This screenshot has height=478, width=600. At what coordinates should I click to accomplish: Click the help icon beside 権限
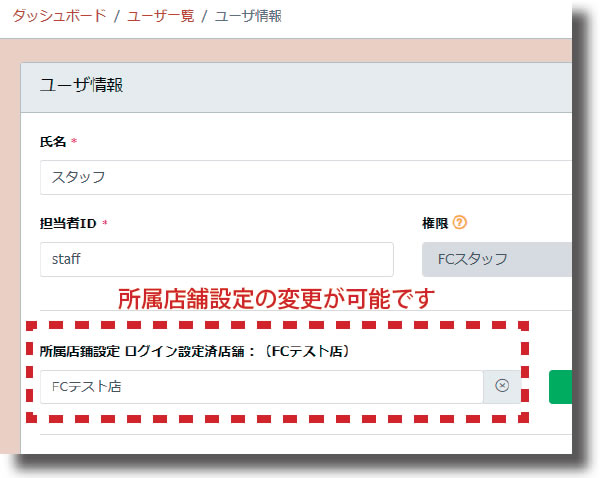coord(460,223)
